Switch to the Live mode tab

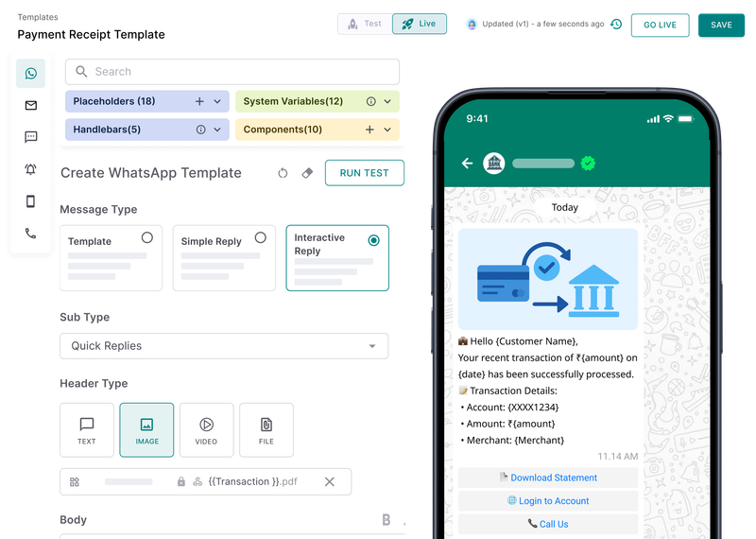(x=420, y=25)
